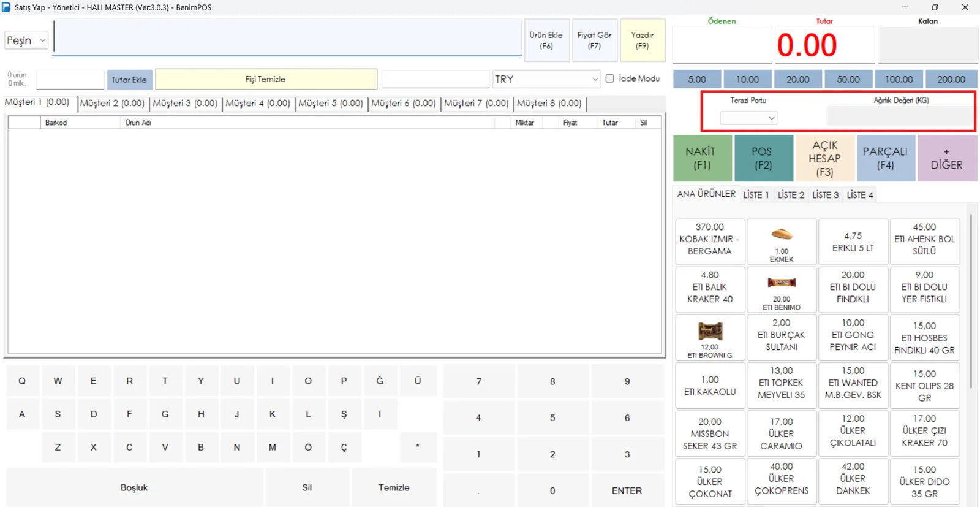This screenshot has height=507, width=980.
Task: Tap the Boşluk key on keyboard
Action: 134,487
